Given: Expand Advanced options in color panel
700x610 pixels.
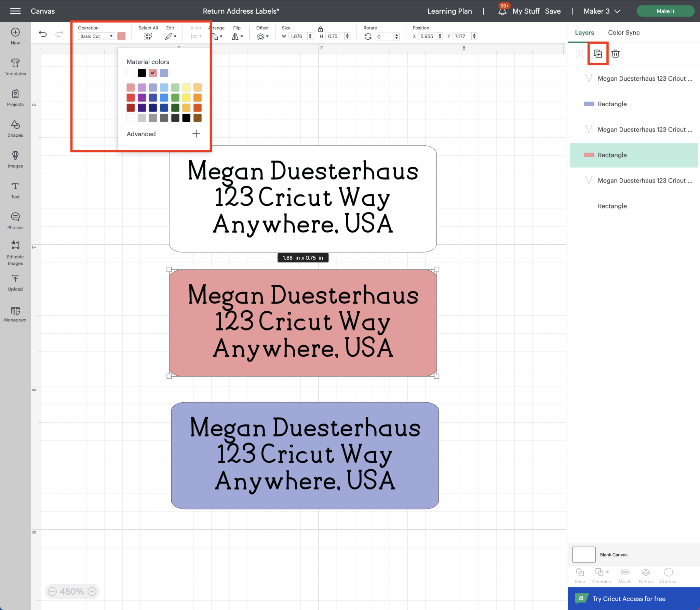Looking at the screenshot, I should click(x=196, y=133).
